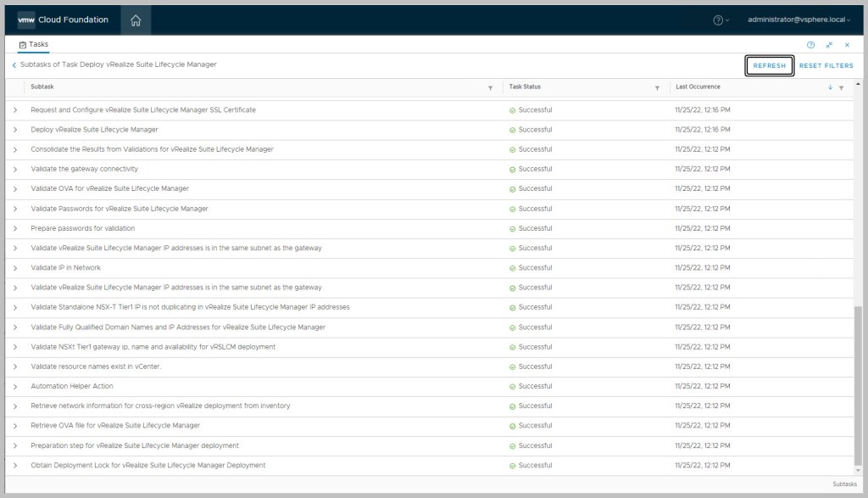
Task: Expand Retrieve OVA file for vRealize row
Action: 15,426
